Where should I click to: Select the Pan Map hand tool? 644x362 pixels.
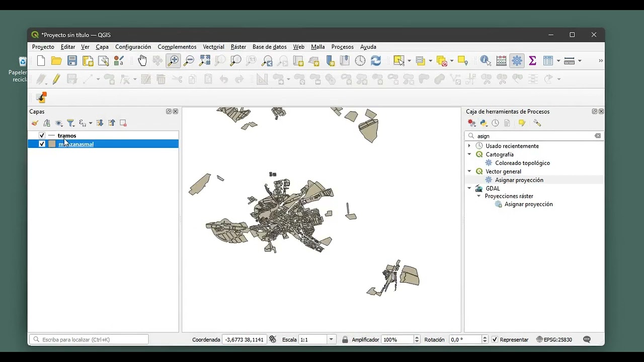(x=142, y=61)
